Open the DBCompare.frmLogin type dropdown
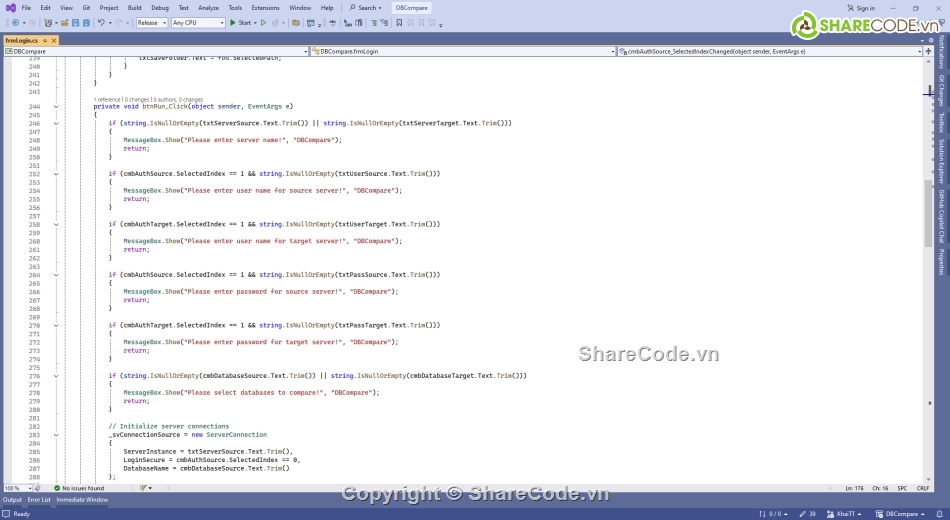Viewport: 950px width, 520px height. (463, 52)
